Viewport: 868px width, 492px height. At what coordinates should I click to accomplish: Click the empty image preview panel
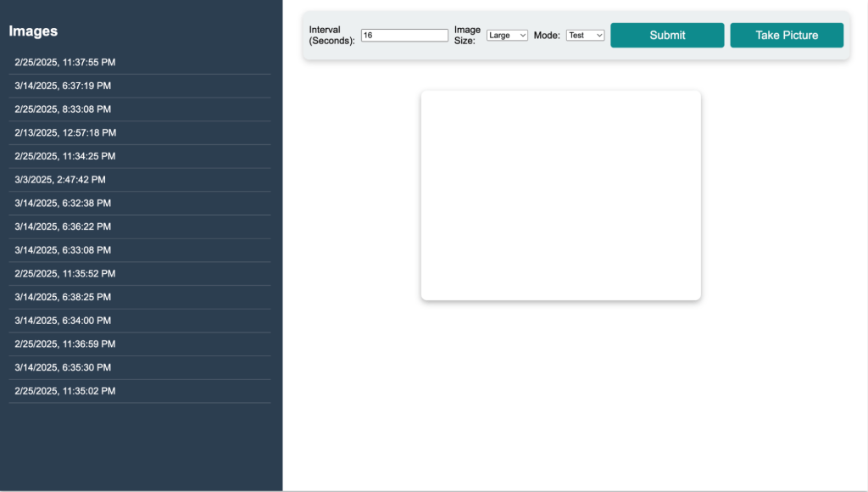point(560,195)
